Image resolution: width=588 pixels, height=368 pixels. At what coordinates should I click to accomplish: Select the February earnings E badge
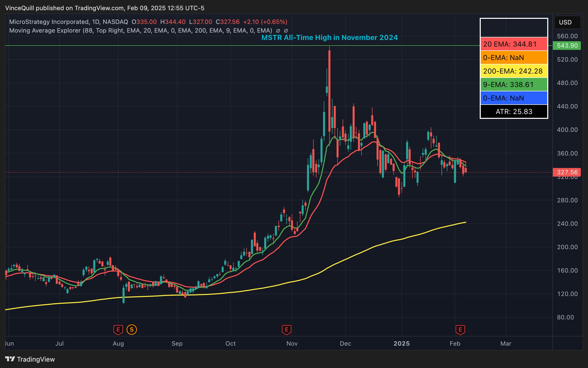[460, 330]
